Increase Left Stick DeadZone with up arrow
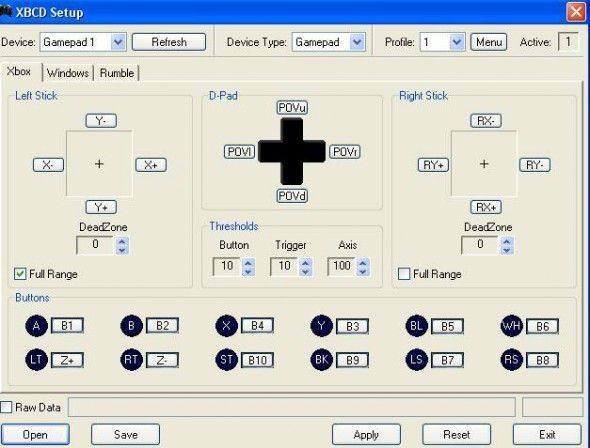 coord(122,241)
